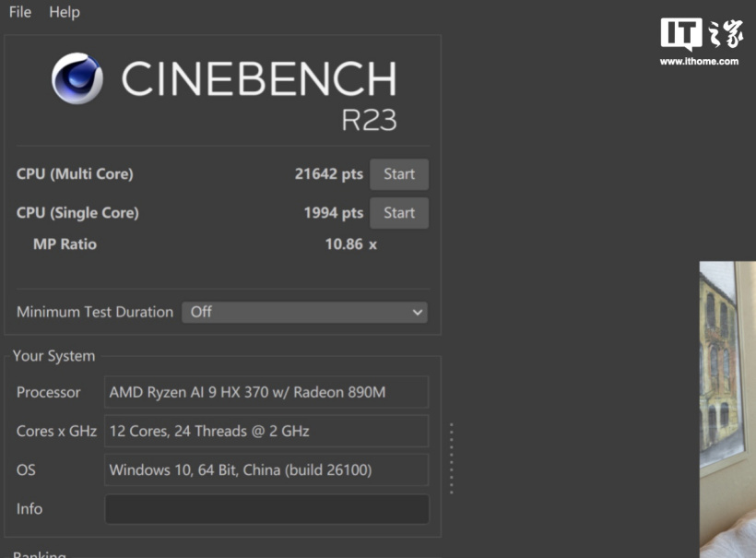Start the CPU Single Core test
Screen dimensions: 756x558
click(x=398, y=213)
